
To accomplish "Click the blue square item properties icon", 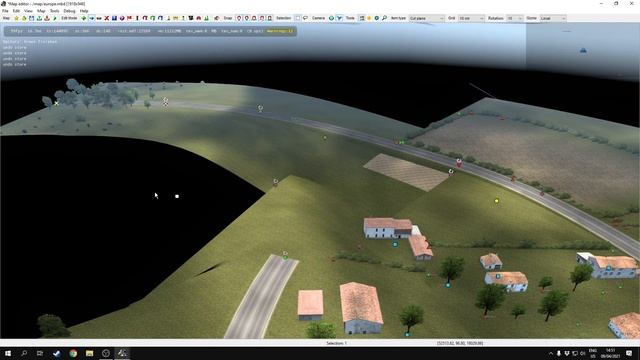I will pyautogui.click(x=114, y=18).
